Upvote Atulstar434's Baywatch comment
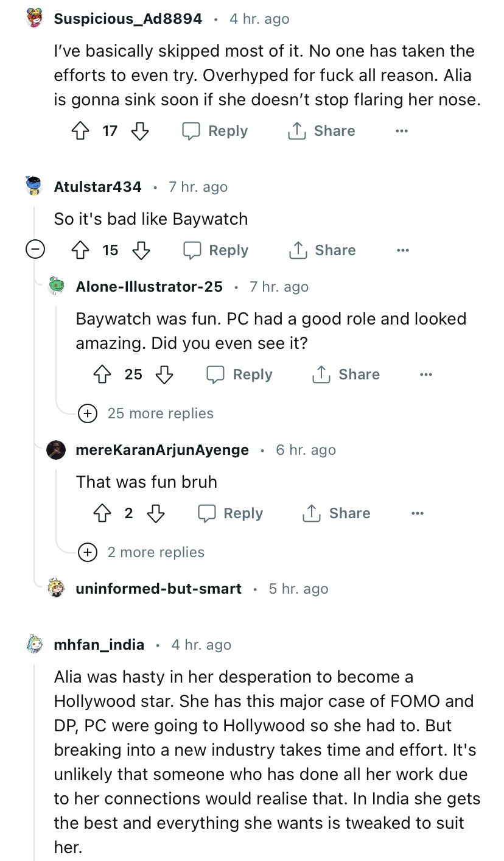This screenshot has width=504, height=861. [x=81, y=250]
